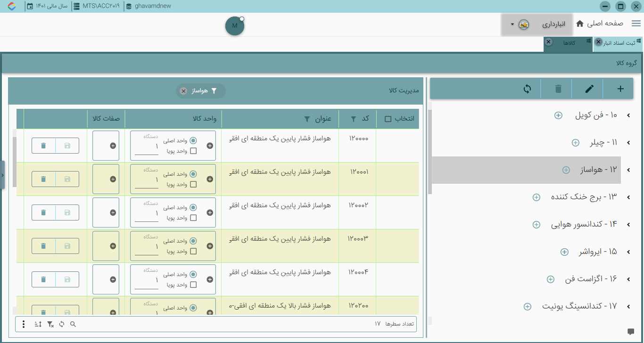Select واحد اصلی radio in row ۱۲۰۰۰۴
Viewport: 644px width, 343px height.
193,275
